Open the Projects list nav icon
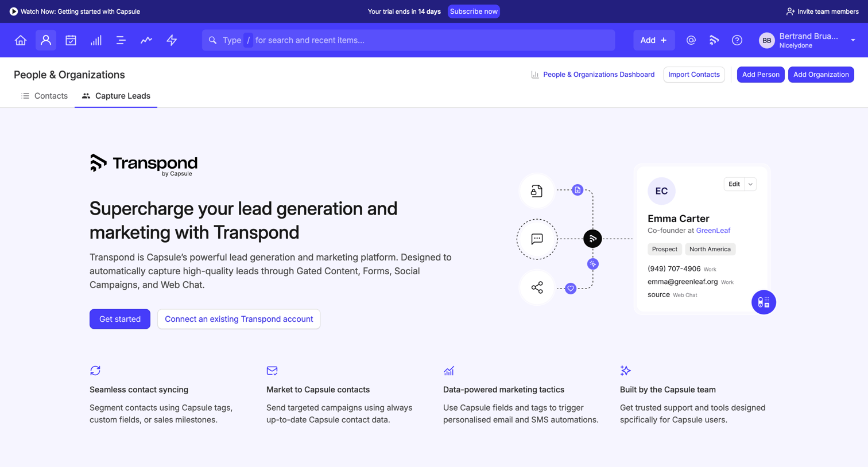 click(121, 40)
